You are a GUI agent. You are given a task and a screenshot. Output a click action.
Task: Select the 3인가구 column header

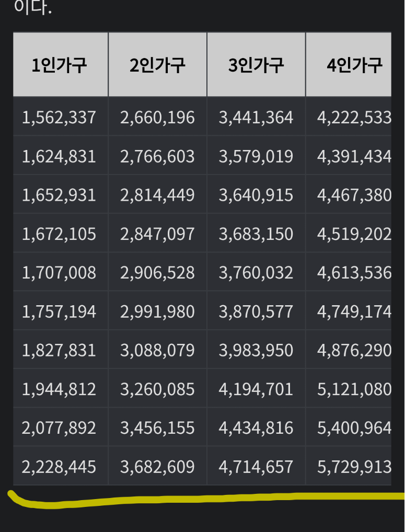256,64
